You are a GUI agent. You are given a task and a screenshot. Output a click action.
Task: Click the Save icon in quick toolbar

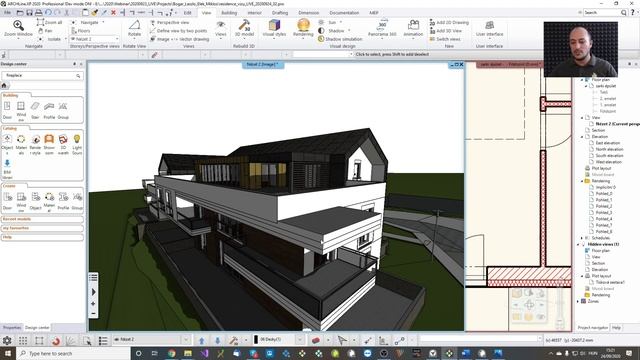pyautogui.click(x=29, y=13)
